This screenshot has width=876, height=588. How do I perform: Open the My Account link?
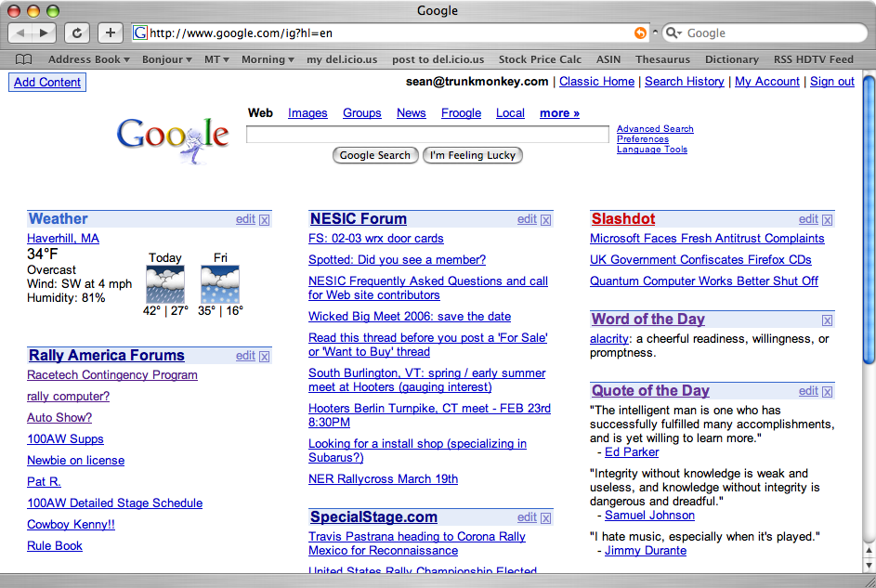point(767,82)
